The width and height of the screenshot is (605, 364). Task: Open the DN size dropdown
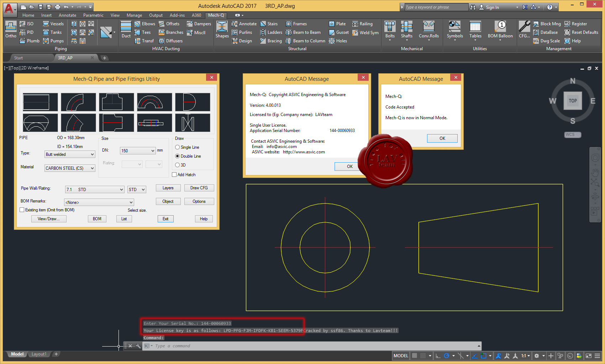[138, 151]
